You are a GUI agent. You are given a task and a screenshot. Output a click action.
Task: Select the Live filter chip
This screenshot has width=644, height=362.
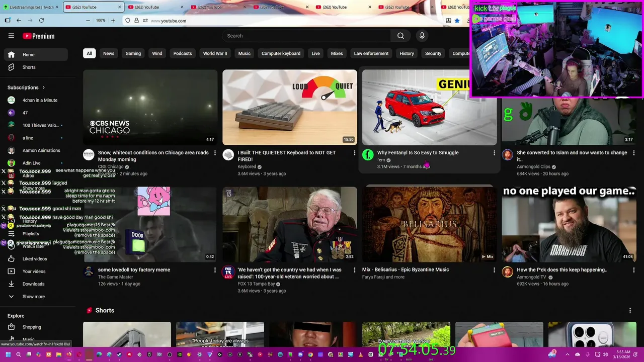click(315, 53)
